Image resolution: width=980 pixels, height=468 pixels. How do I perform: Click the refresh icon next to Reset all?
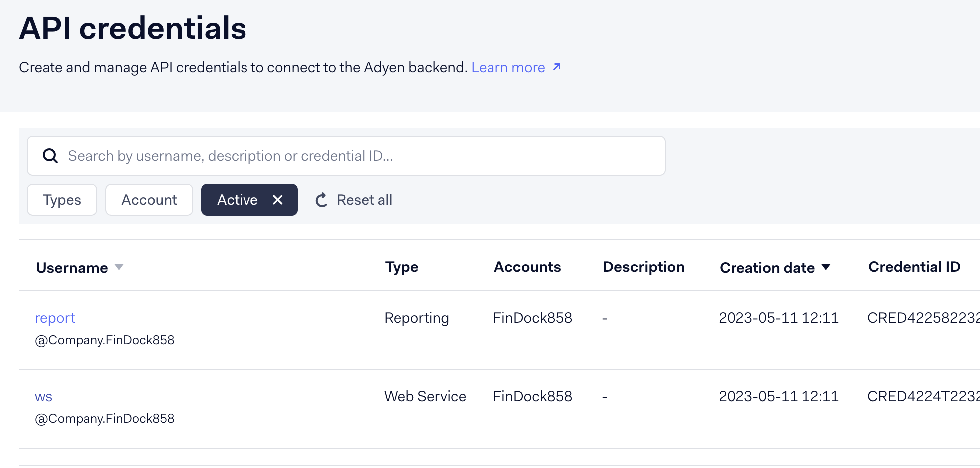pyautogui.click(x=321, y=199)
